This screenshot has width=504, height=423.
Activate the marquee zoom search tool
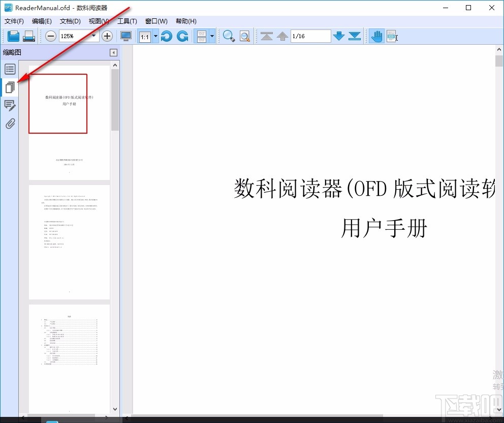coord(245,36)
